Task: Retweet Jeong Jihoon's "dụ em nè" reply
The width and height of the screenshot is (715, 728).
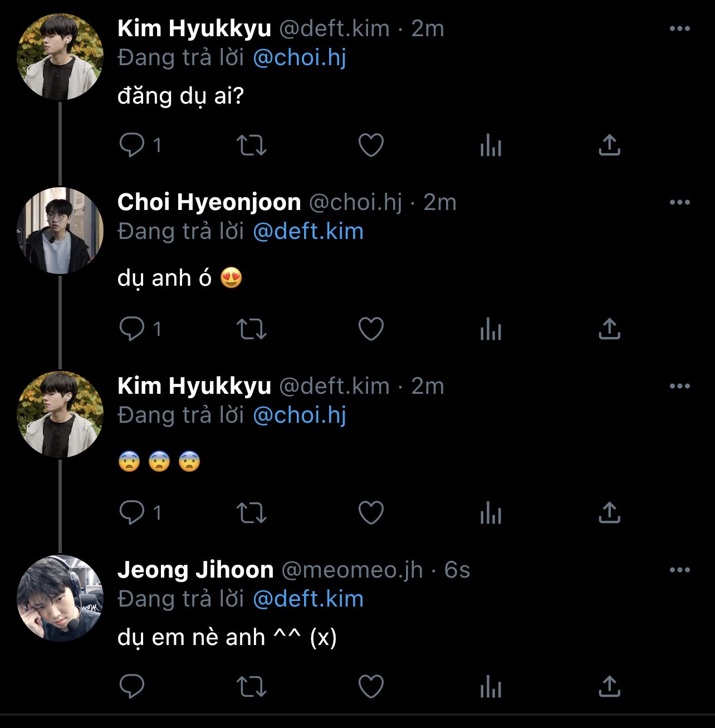Action: pyautogui.click(x=252, y=687)
